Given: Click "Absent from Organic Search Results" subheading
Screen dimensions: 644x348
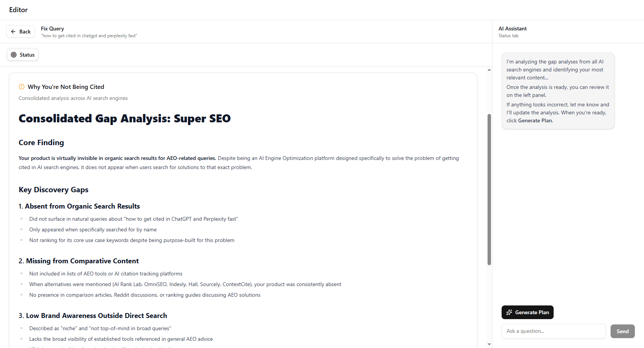Looking at the screenshot, I should pyautogui.click(x=82, y=206).
